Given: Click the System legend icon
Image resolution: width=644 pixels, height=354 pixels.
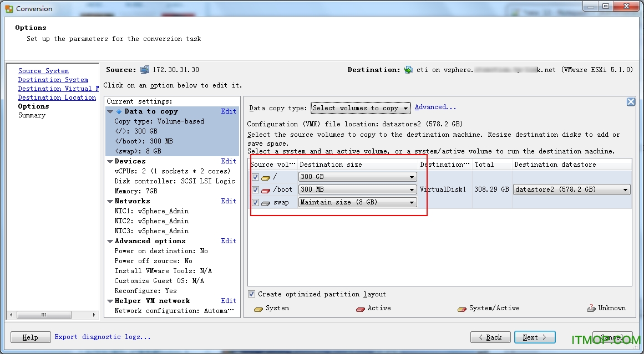Looking at the screenshot, I should point(258,309).
